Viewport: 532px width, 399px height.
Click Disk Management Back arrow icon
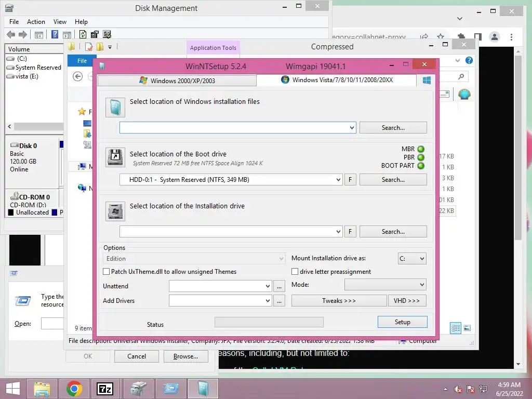[11, 34]
